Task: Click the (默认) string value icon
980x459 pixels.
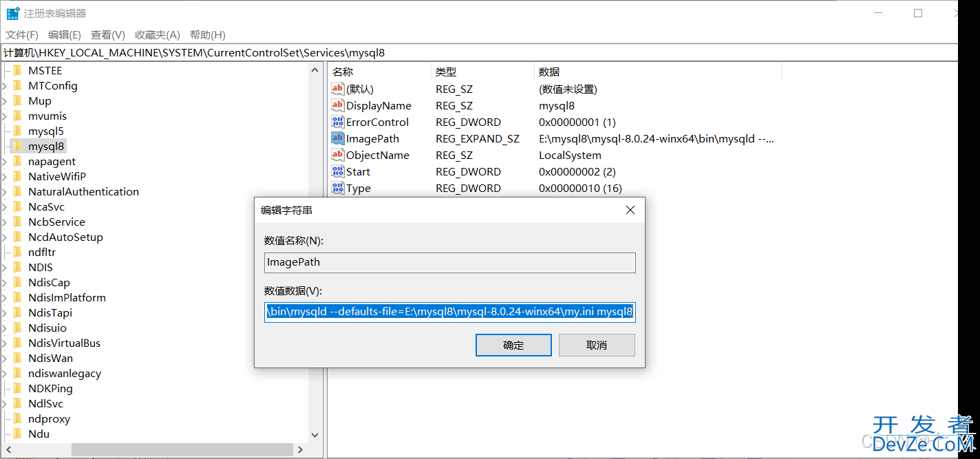Action: pyautogui.click(x=337, y=88)
